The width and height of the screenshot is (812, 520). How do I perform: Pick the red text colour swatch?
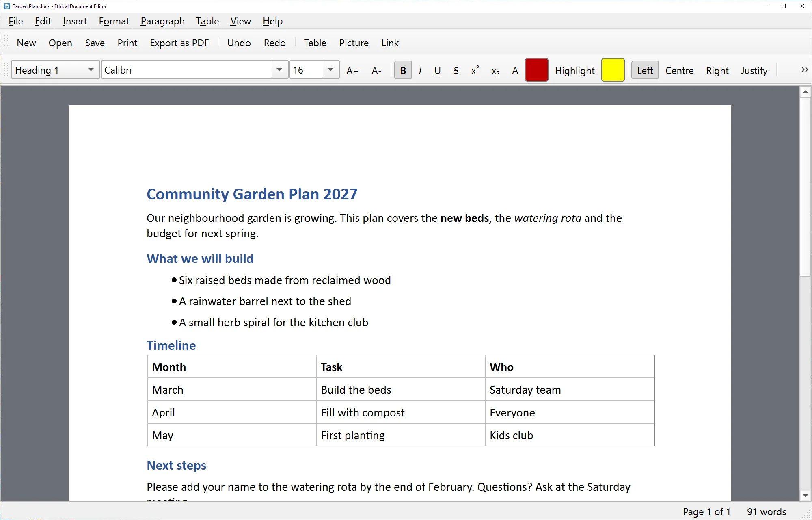(x=536, y=70)
